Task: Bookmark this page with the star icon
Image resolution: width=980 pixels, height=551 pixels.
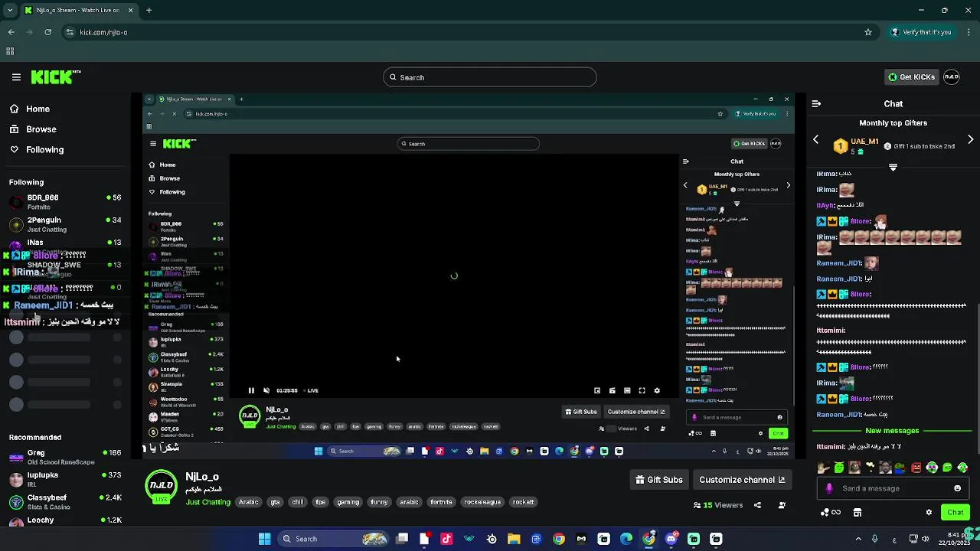Action: tap(868, 32)
